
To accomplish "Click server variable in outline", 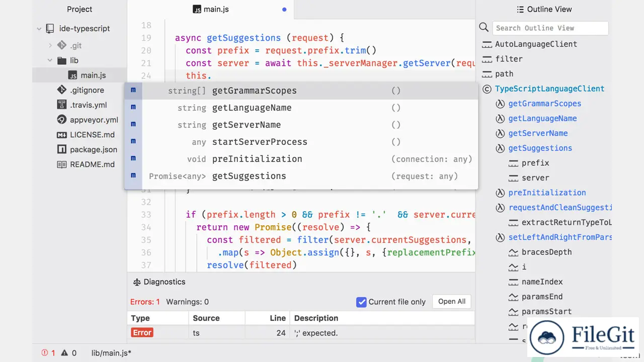I will click(x=535, y=177).
